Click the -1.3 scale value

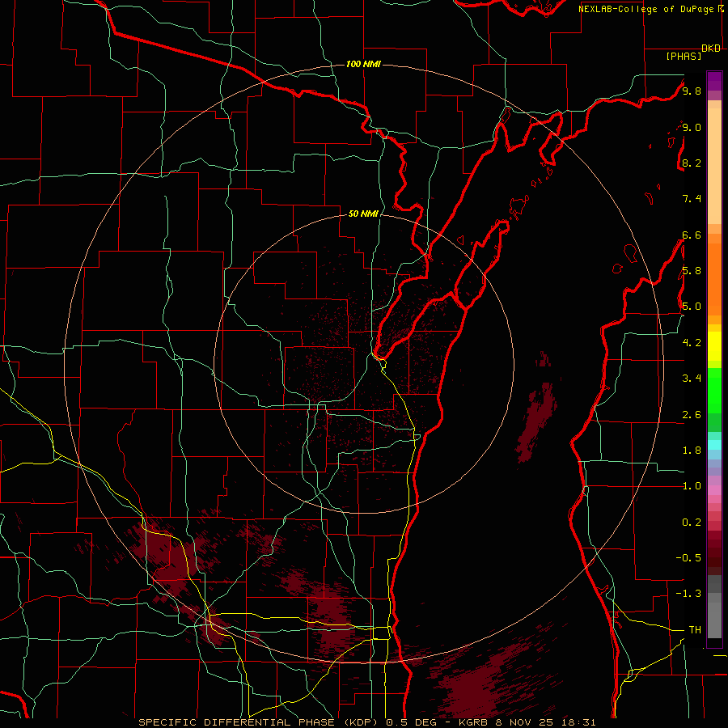(688, 594)
